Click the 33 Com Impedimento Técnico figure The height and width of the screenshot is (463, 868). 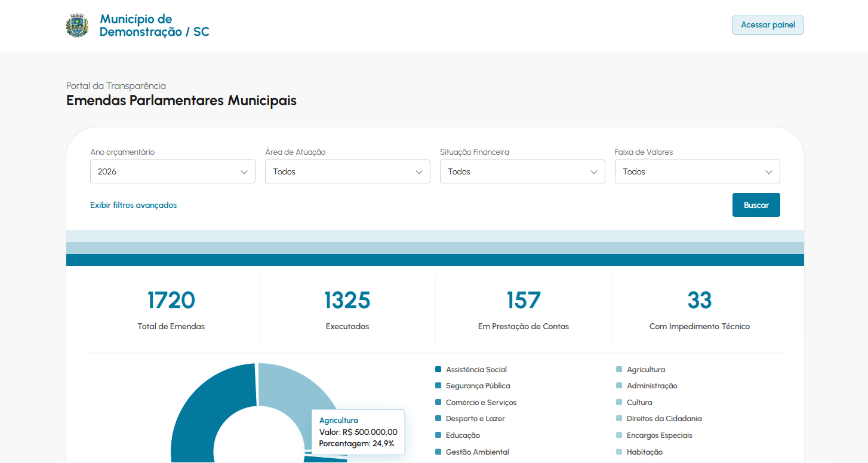700,301
